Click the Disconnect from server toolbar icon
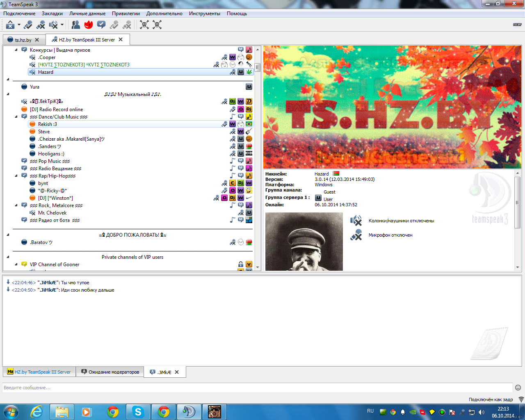 tap(10, 25)
